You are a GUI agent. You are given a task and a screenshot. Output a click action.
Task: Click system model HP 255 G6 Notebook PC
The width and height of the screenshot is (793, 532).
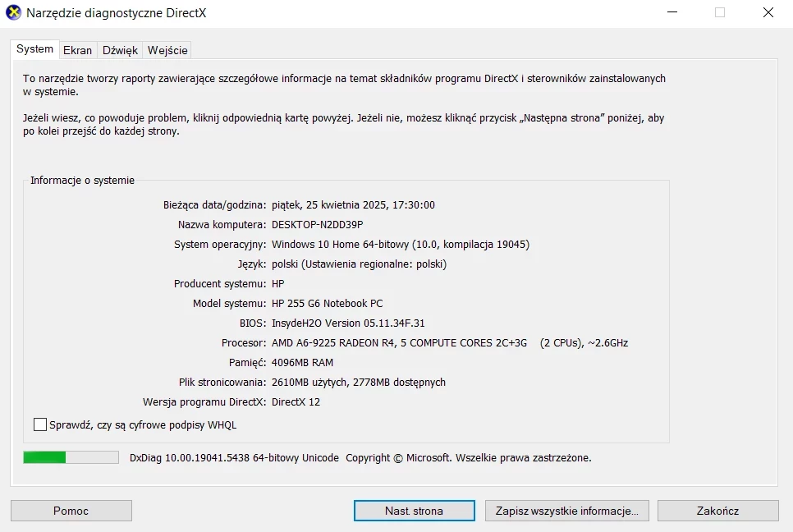click(328, 304)
